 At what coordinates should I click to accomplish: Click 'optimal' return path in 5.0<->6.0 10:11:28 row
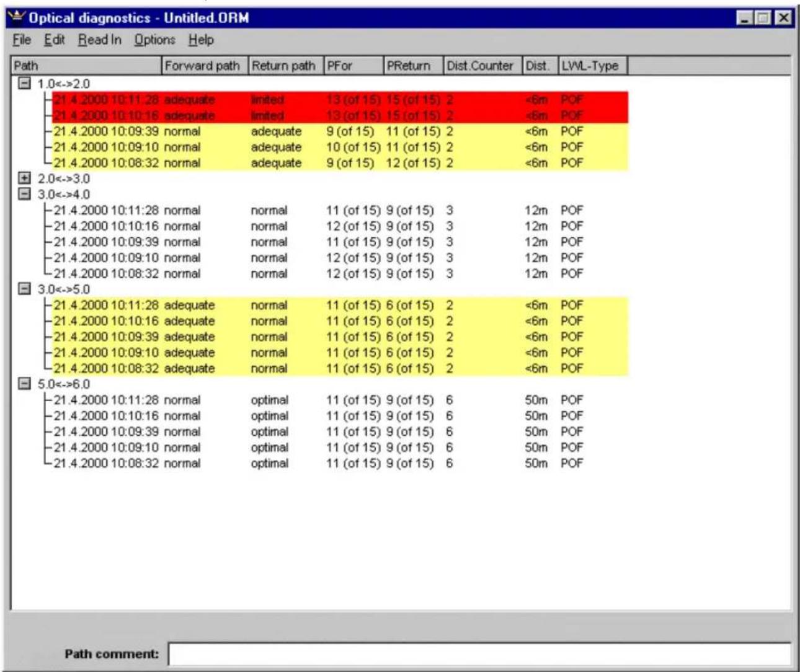pos(269,400)
